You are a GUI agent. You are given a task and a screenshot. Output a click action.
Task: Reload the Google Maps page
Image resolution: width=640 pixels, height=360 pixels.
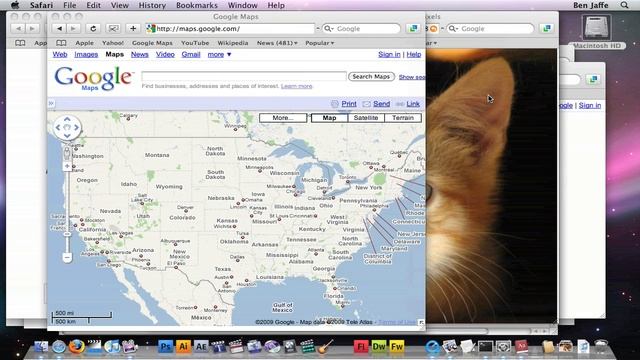[93, 29]
